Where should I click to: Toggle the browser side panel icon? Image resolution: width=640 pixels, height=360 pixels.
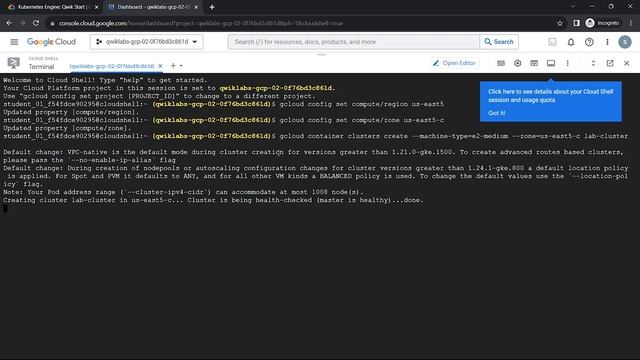point(576,23)
